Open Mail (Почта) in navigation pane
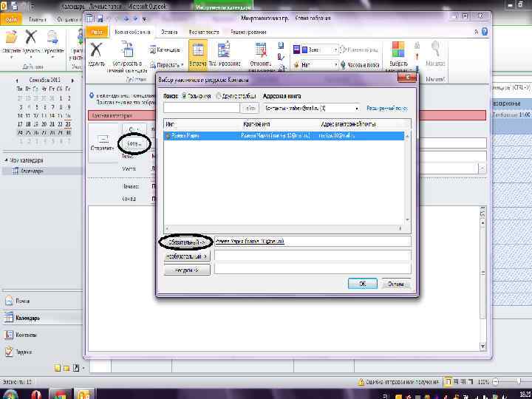The width and height of the screenshot is (532, 399). [18, 301]
